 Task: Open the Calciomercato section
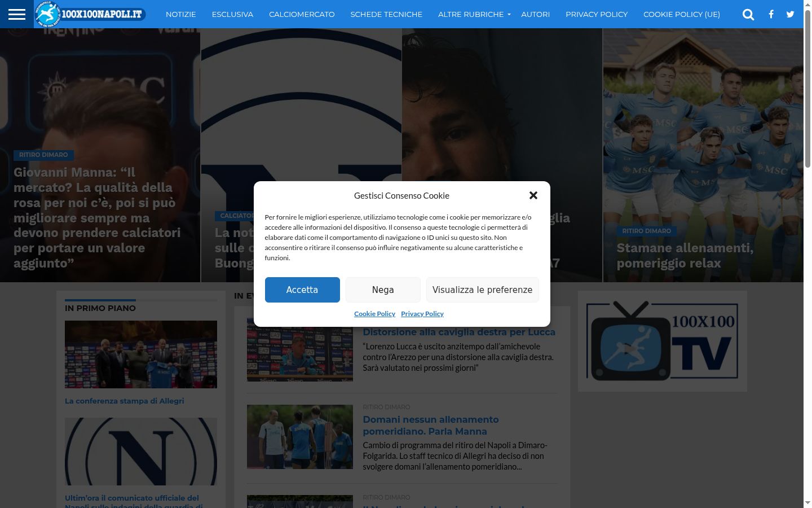(x=302, y=14)
